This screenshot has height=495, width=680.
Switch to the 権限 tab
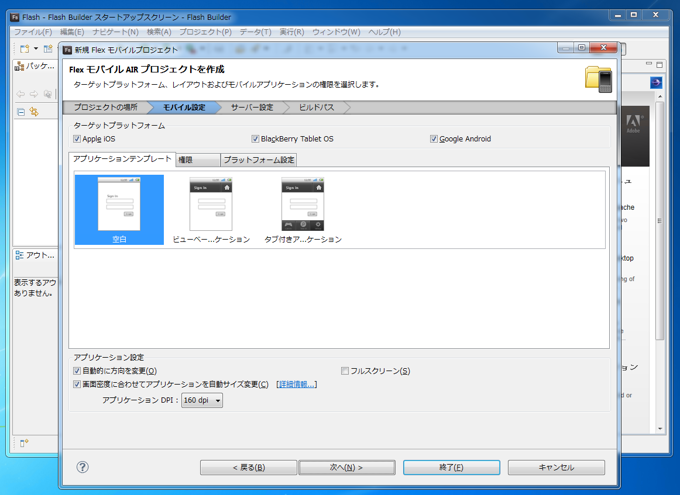tap(198, 160)
